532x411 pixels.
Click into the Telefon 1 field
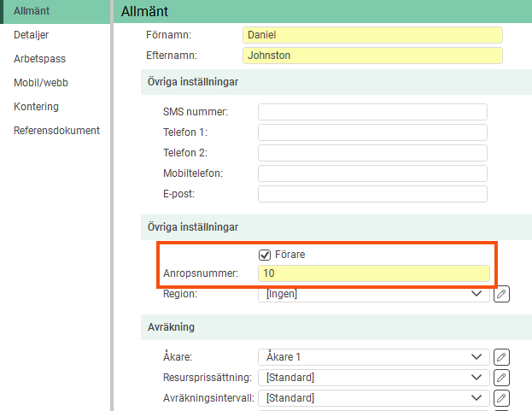(x=372, y=132)
